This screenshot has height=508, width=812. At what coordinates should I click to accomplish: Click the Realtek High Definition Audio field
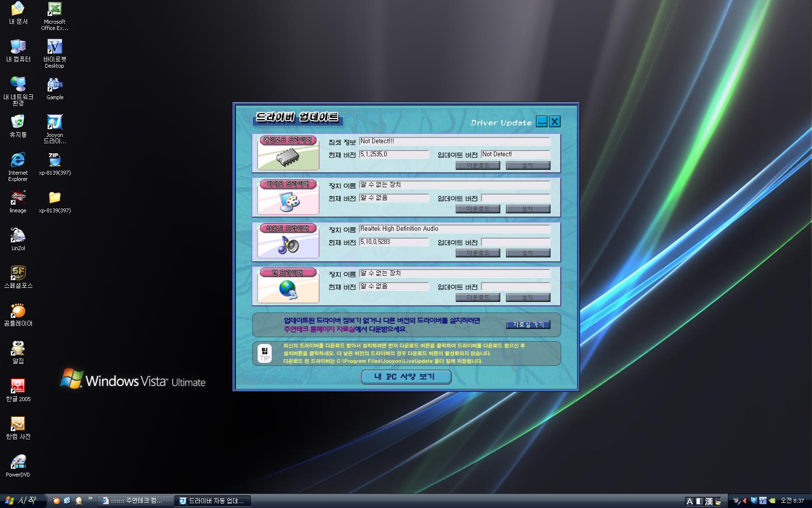click(x=454, y=229)
